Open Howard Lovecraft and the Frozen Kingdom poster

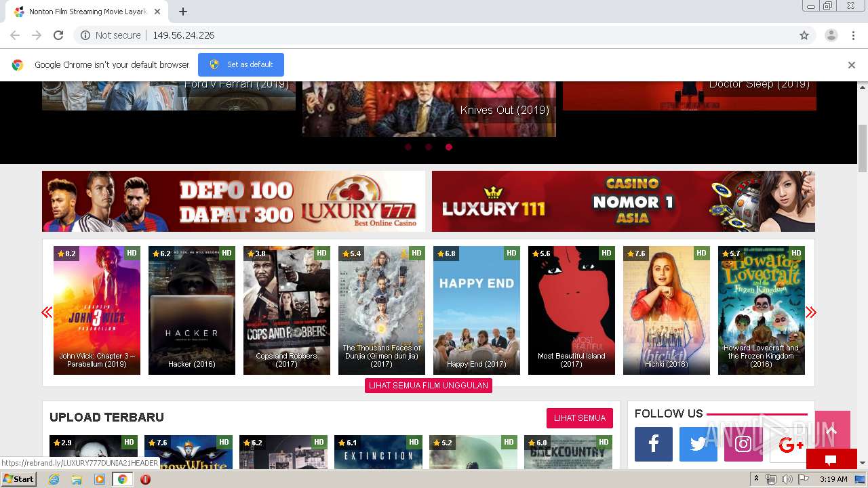click(762, 310)
